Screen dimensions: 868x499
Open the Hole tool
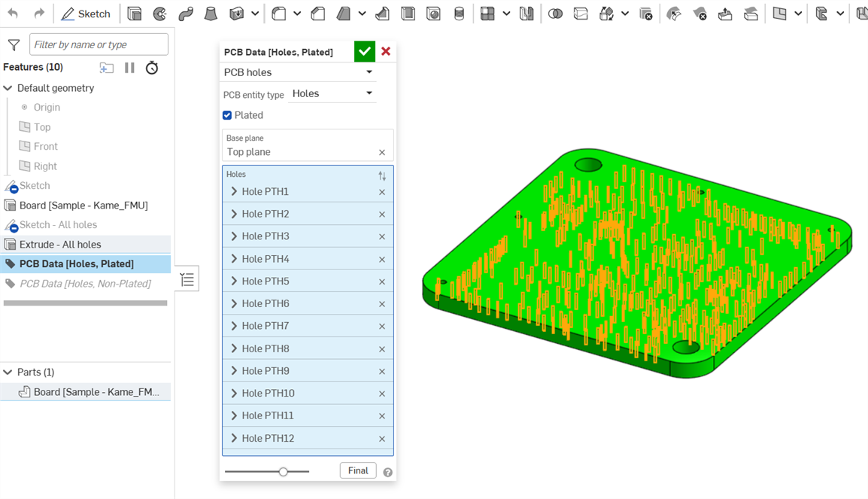pos(433,13)
